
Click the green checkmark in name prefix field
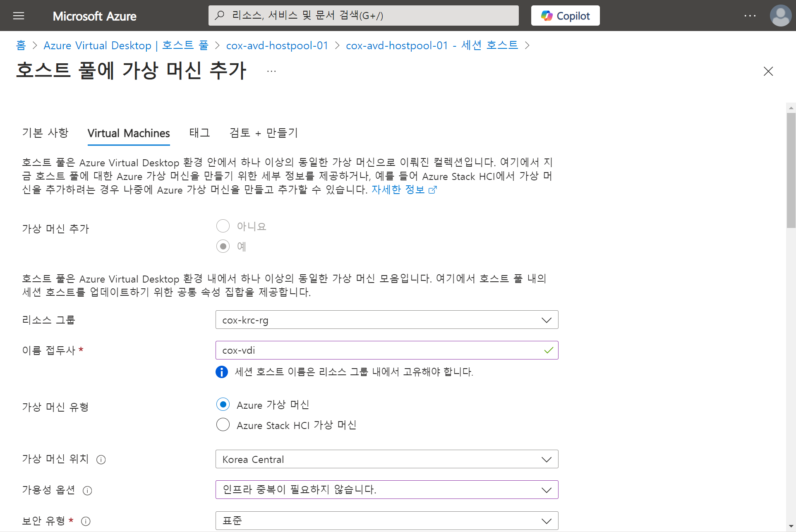click(x=549, y=350)
